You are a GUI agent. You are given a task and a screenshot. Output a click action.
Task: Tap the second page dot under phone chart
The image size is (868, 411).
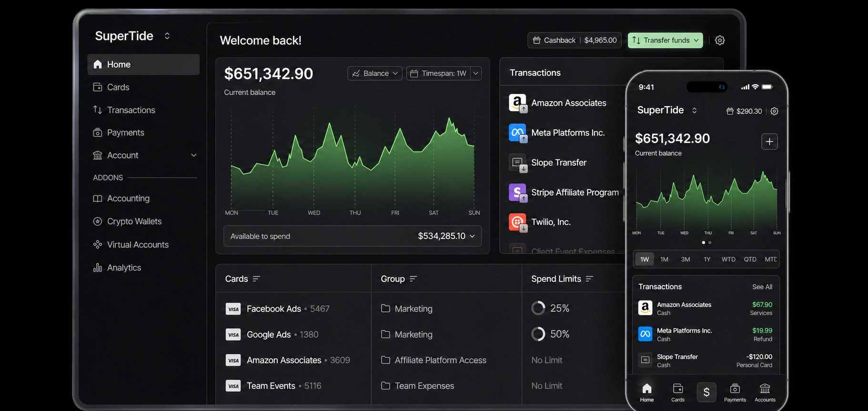tap(710, 242)
